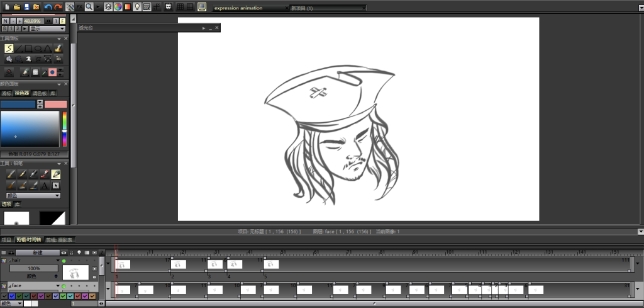Click the dark blue foreground color swatch

tap(18, 105)
